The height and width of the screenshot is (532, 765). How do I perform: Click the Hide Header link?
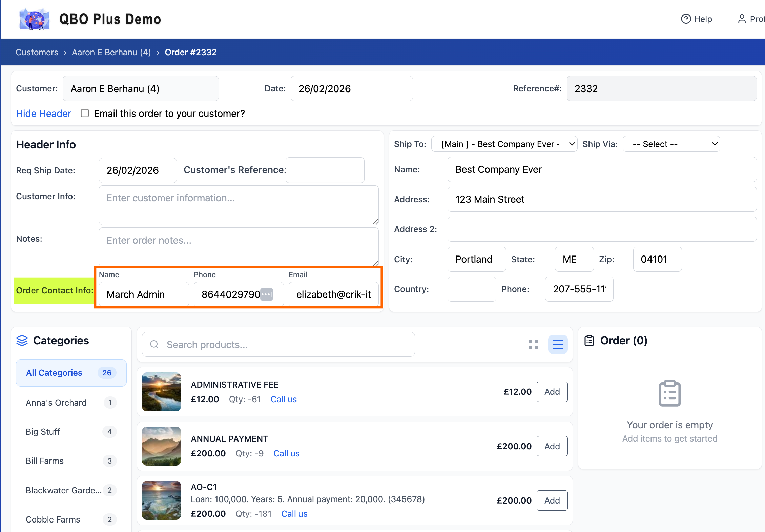[43, 114]
